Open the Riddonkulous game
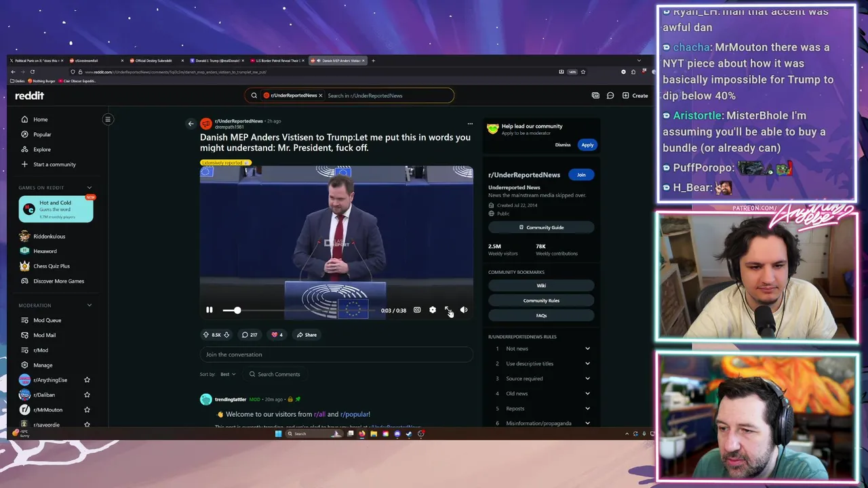Screen dimensions: 868x488 (x=49, y=237)
